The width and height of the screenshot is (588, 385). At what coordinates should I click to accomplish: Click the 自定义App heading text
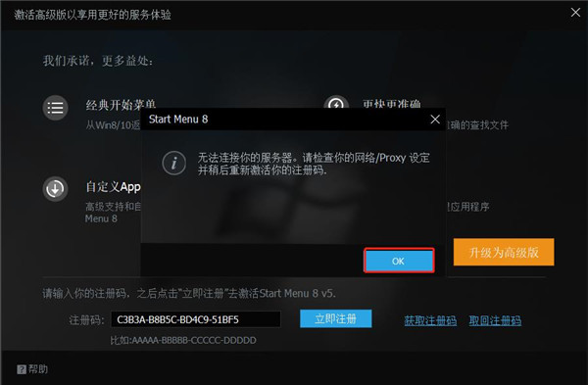point(114,187)
